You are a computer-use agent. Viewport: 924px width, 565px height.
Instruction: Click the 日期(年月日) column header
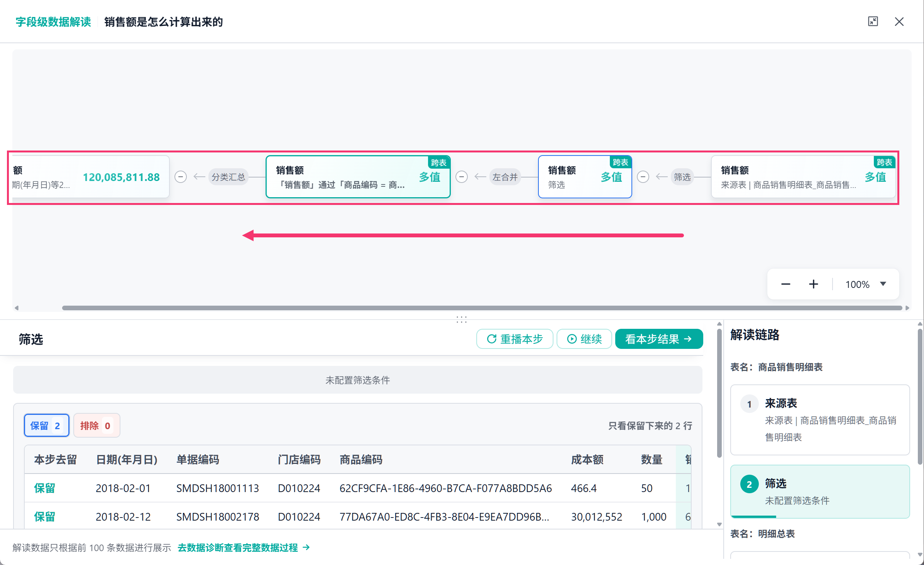point(127,459)
